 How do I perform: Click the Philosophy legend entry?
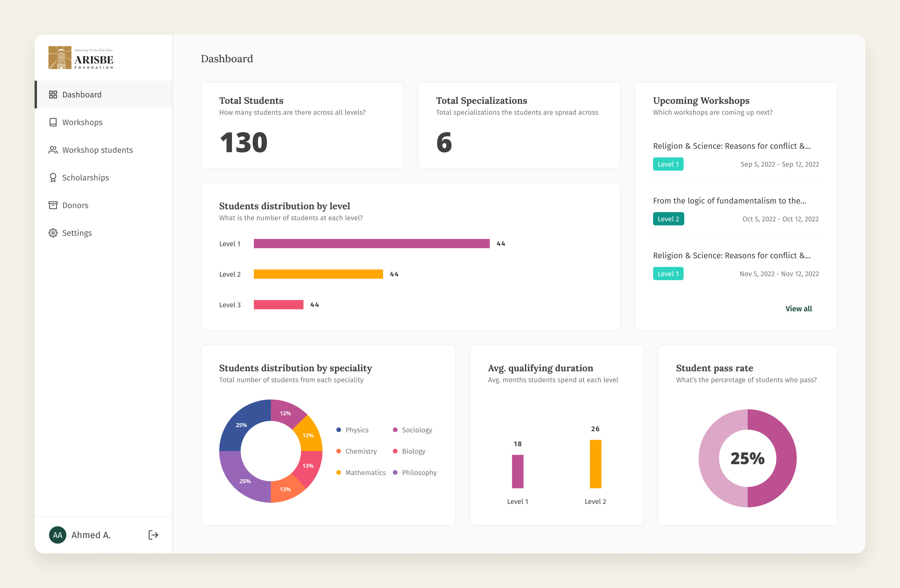pyautogui.click(x=419, y=473)
